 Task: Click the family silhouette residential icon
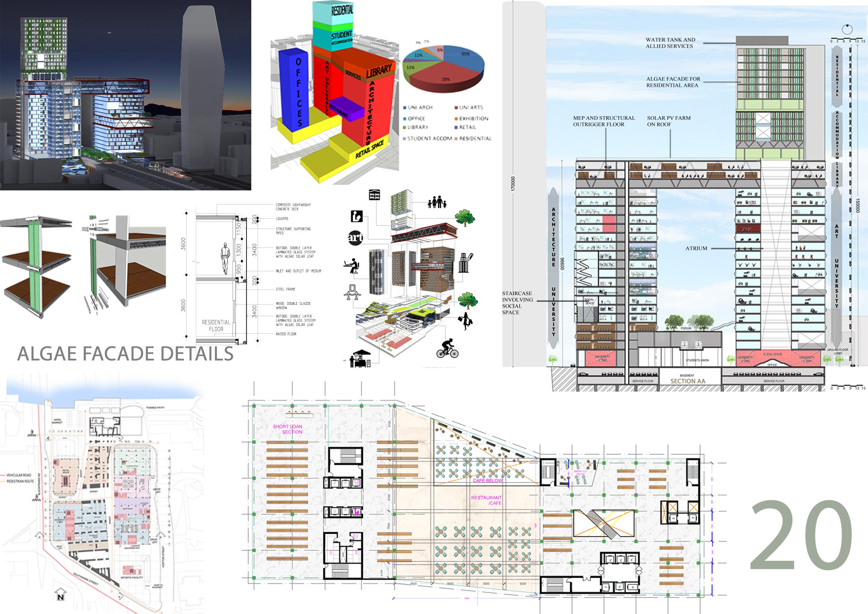pyautogui.click(x=437, y=202)
